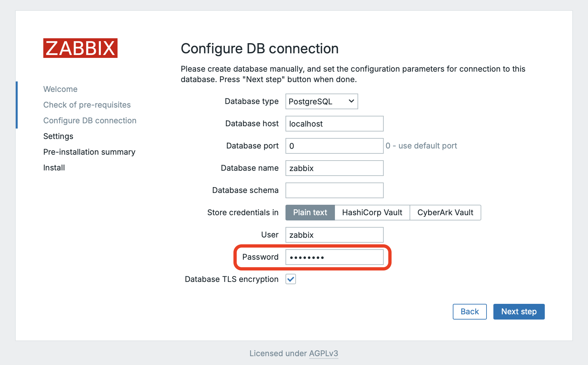Toggle the Database TLS encryption checkbox
The height and width of the screenshot is (365, 588).
pos(290,279)
